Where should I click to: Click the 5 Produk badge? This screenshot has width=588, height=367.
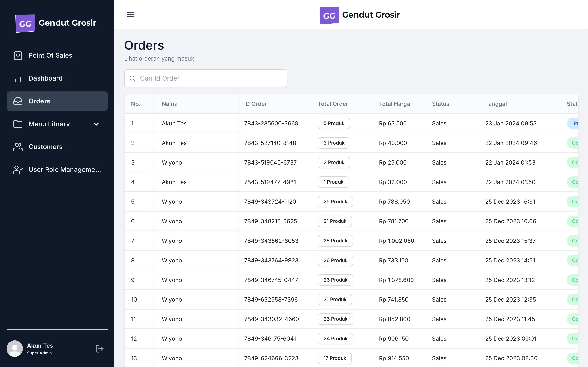(334, 123)
